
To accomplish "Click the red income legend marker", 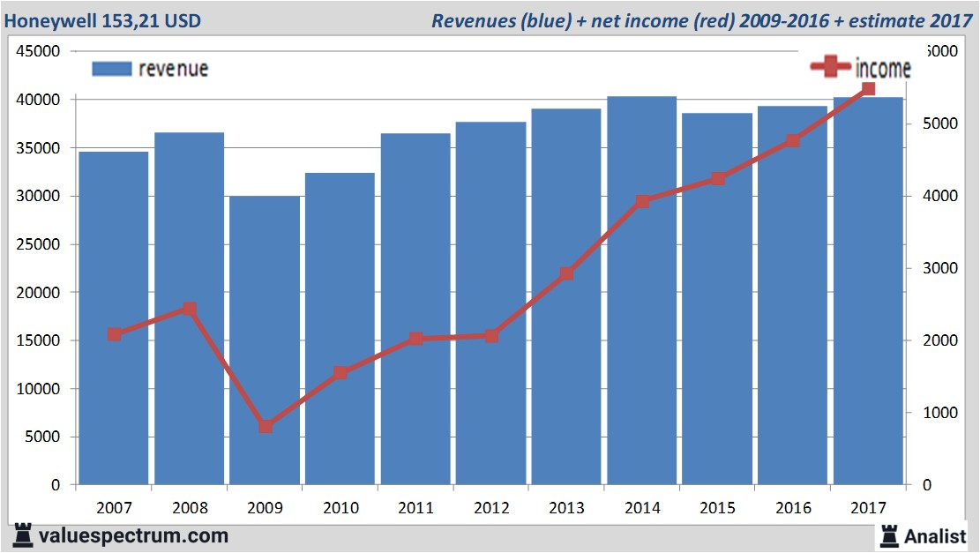I will pos(831,66).
